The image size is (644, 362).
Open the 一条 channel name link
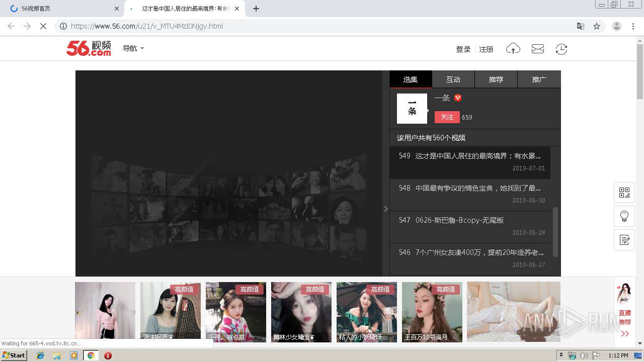pyautogui.click(x=442, y=98)
